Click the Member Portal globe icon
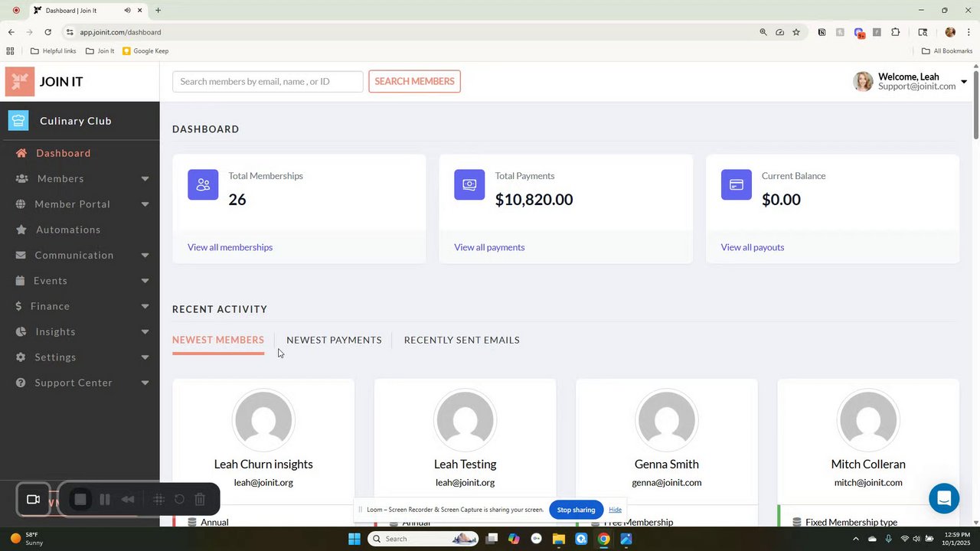 pyautogui.click(x=21, y=204)
